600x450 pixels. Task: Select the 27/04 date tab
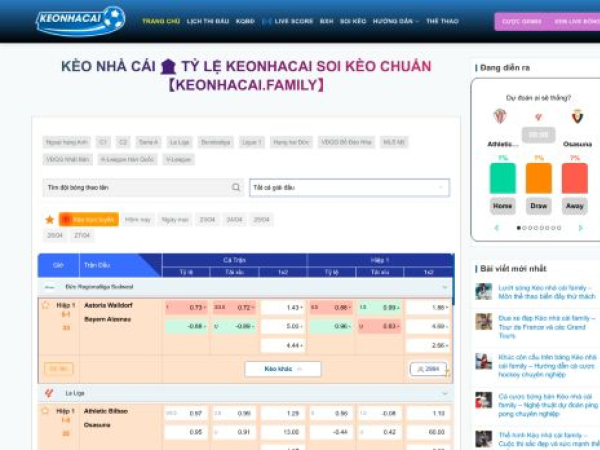[82, 235]
